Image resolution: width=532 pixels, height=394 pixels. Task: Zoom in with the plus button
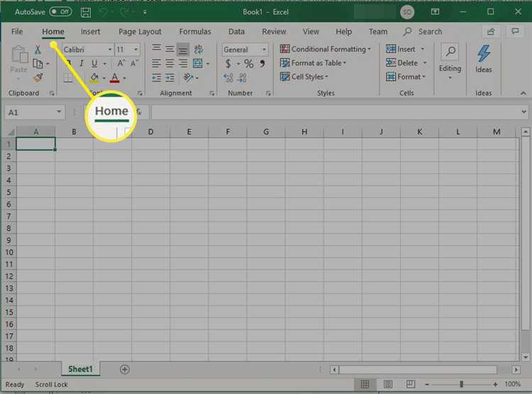(x=495, y=384)
